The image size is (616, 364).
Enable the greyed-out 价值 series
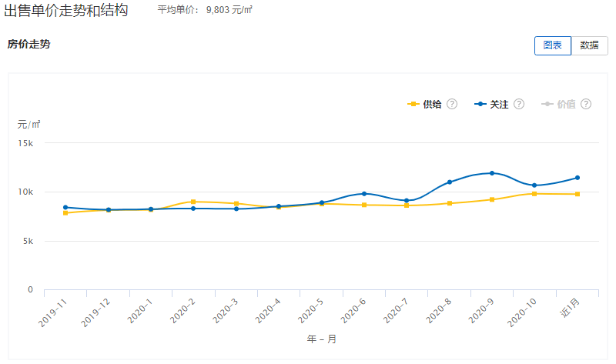(x=559, y=104)
